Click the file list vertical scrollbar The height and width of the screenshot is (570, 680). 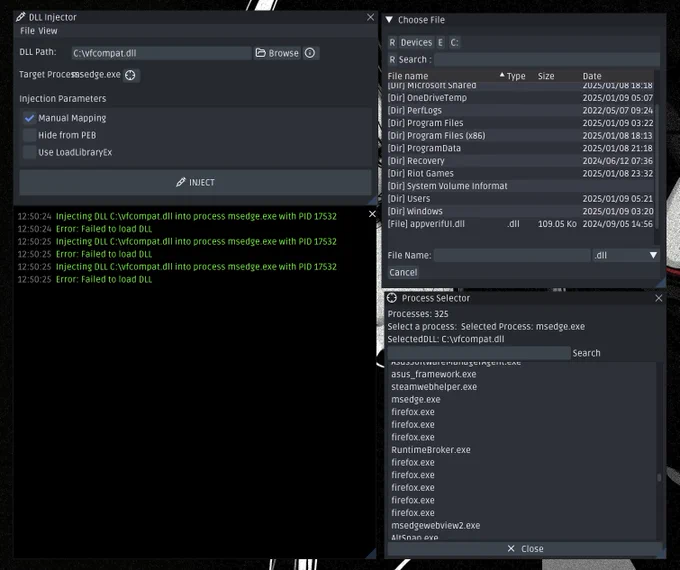click(x=657, y=165)
